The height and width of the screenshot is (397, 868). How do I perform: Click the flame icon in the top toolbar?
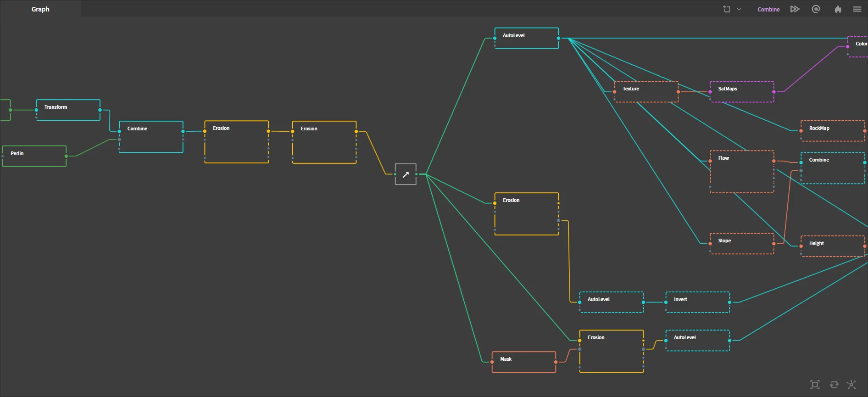(x=838, y=9)
